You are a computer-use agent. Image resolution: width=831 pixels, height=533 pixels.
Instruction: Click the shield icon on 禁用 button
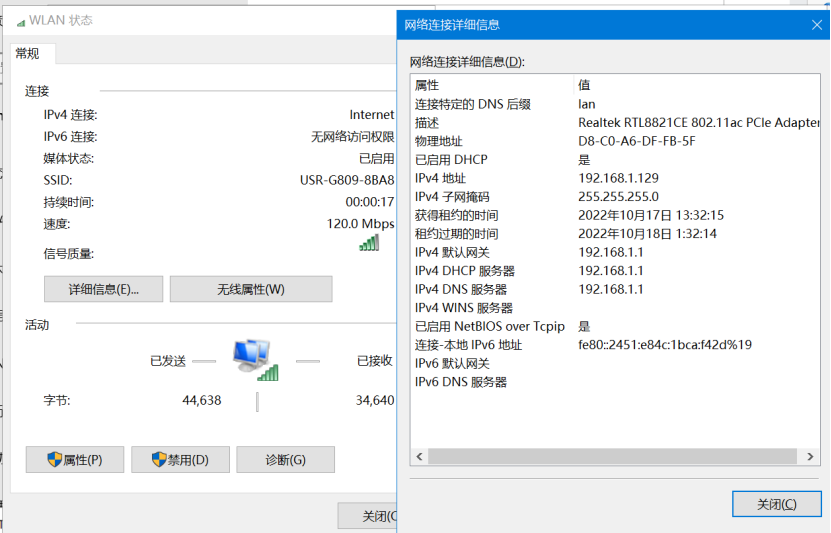(159, 460)
